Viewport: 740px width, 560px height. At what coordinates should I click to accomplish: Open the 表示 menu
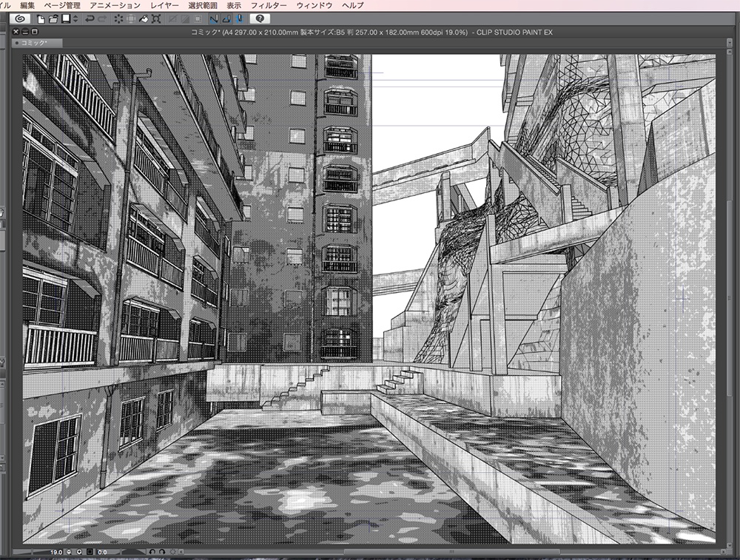click(234, 5)
